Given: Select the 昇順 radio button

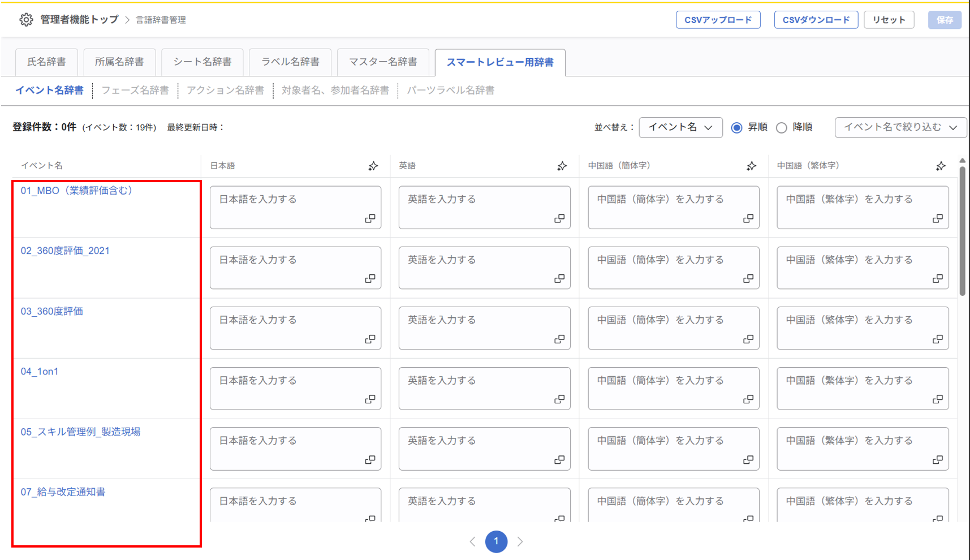Looking at the screenshot, I should (x=736, y=128).
